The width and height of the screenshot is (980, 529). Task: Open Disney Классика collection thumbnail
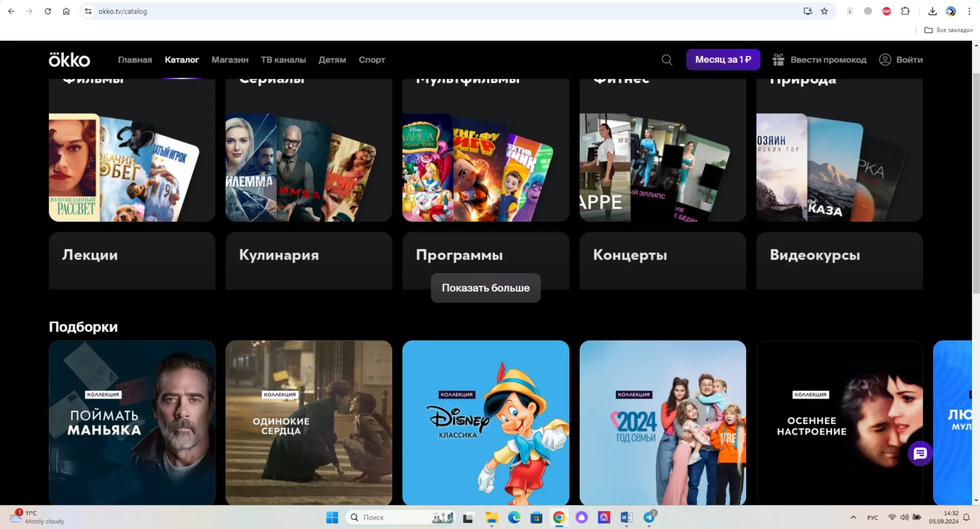point(485,422)
